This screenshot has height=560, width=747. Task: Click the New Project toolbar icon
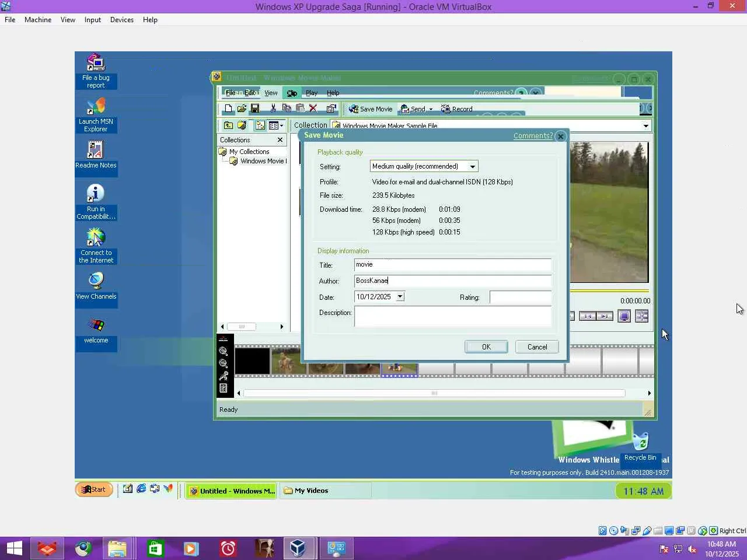228,108
